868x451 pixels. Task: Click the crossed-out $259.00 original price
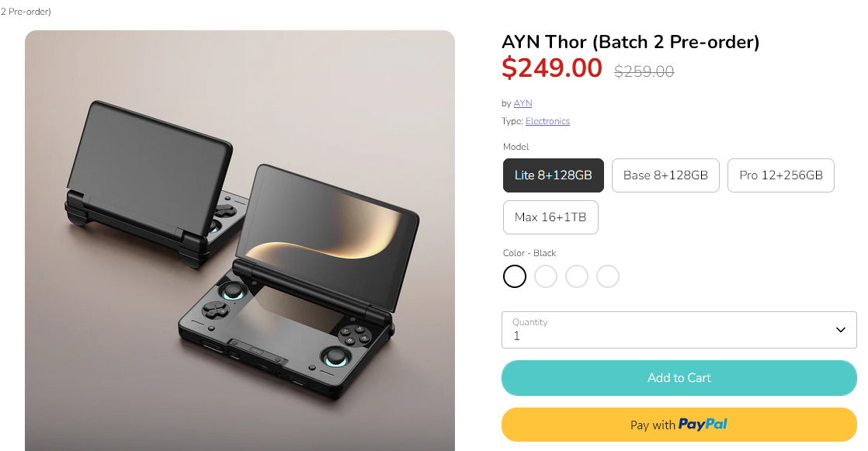644,71
